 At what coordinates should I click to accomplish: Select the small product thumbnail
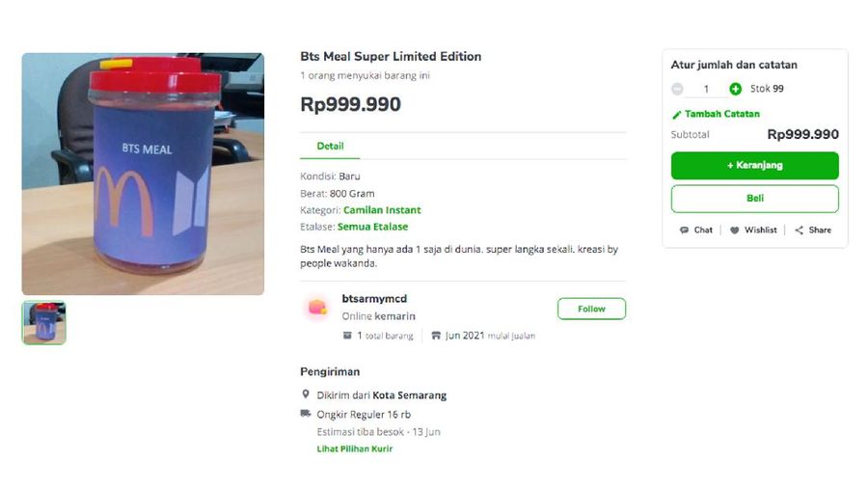(x=44, y=323)
